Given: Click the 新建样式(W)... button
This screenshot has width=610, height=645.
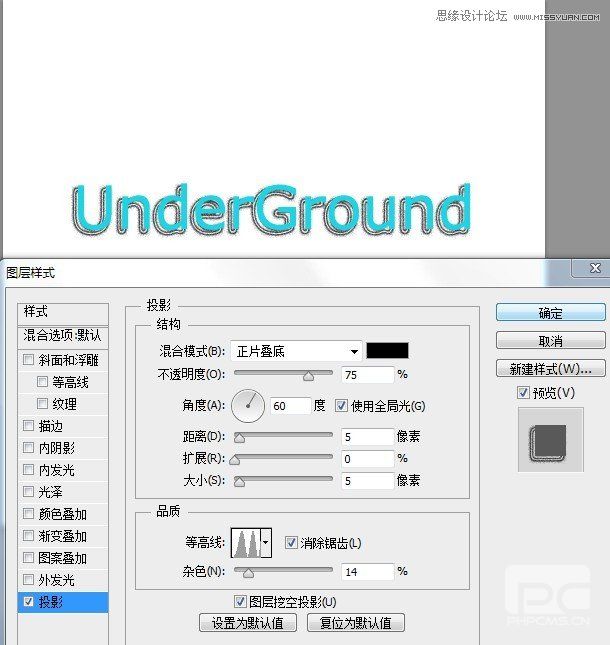Looking at the screenshot, I should click(x=551, y=369).
